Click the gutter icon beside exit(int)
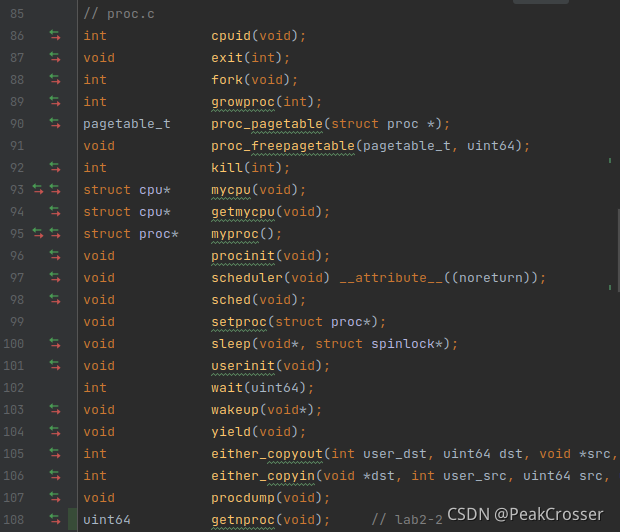Screen dimensions: 620x532 [55, 58]
